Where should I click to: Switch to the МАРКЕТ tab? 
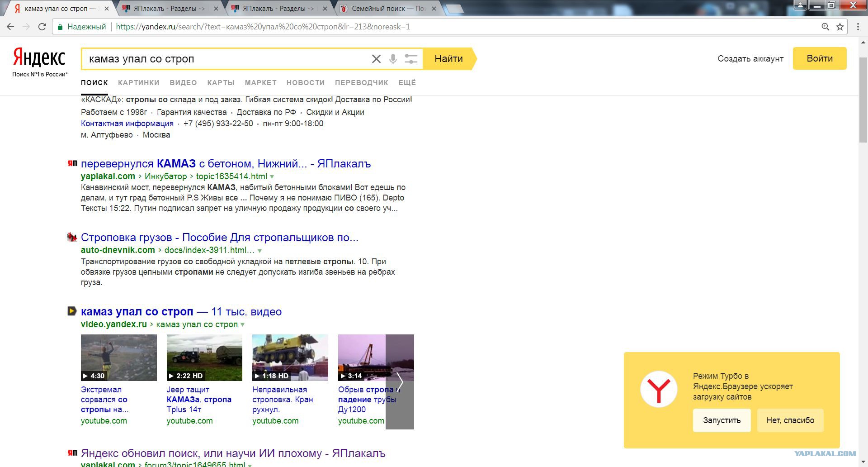(260, 83)
